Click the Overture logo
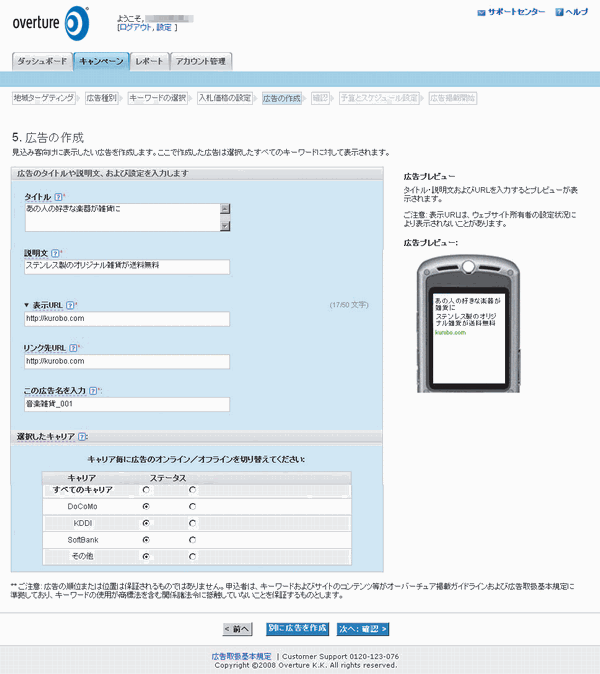 coord(51,23)
